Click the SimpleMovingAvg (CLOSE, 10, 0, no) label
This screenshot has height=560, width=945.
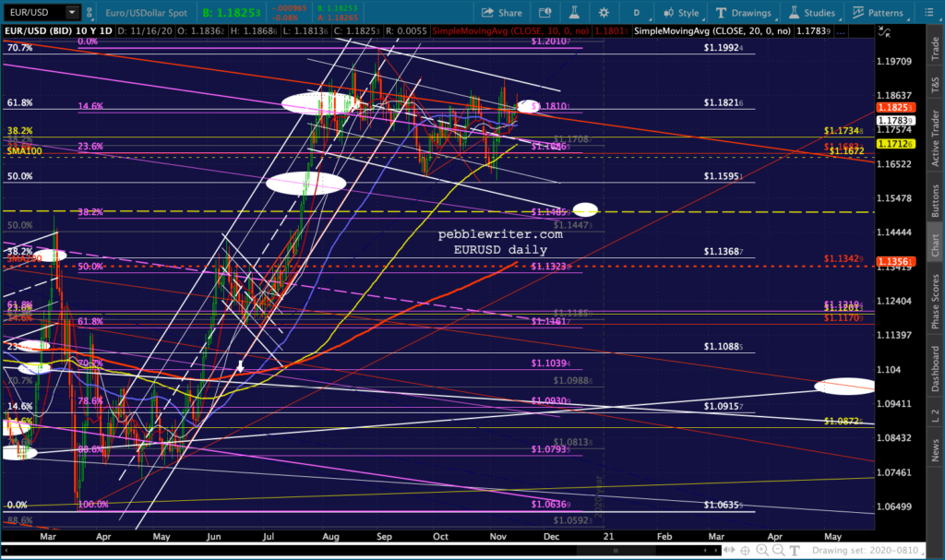click(x=511, y=30)
